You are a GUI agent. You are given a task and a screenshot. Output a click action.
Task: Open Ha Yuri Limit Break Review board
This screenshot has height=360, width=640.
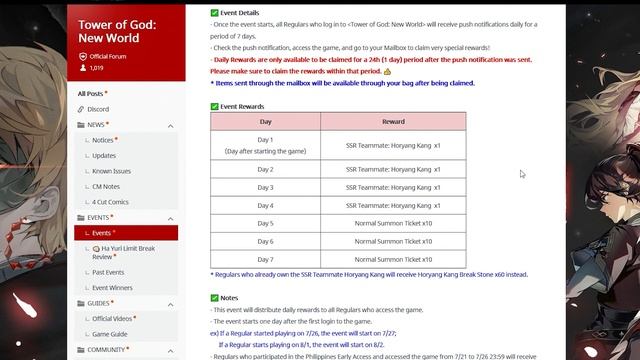pos(123,253)
